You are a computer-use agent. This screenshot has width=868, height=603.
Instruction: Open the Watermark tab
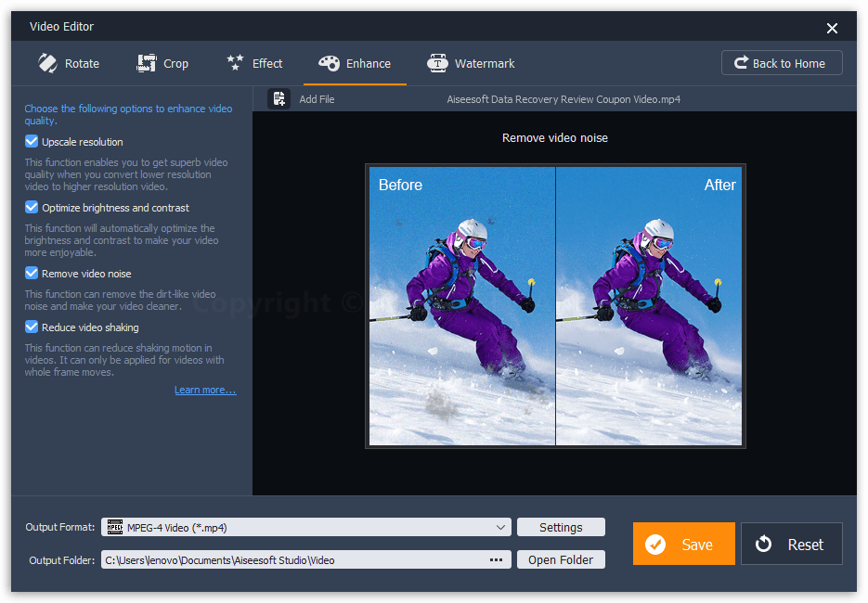[471, 64]
